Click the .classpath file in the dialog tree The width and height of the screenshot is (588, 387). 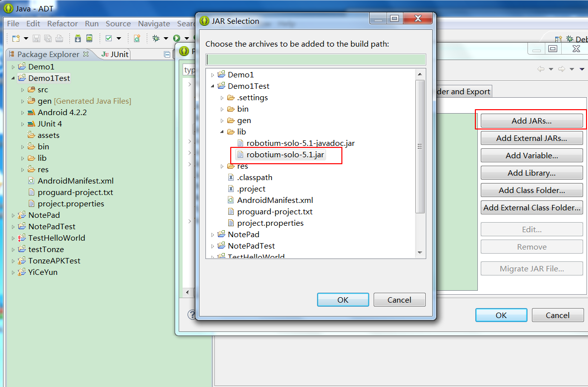255,178
